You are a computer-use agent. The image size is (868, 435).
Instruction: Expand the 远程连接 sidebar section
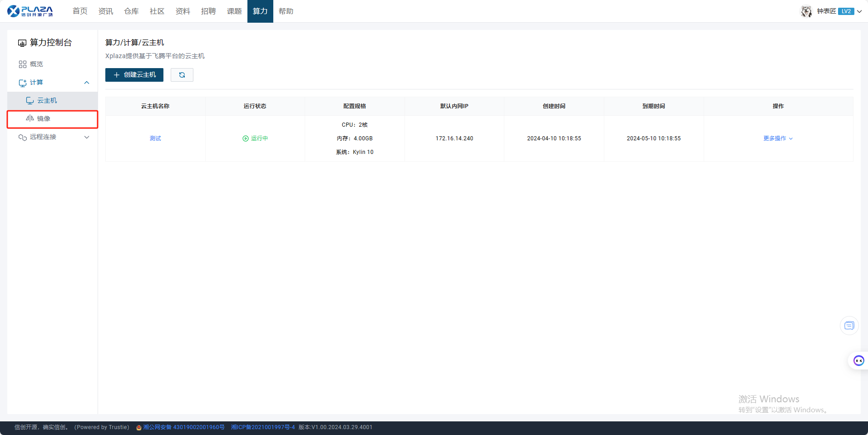point(87,137)
